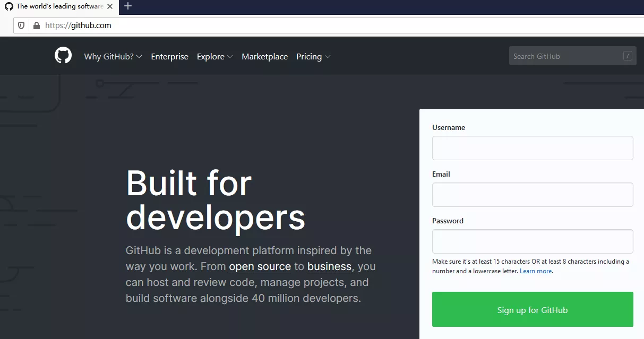Click the Password field label
The image size is (644, 339).
pos(448,221)
